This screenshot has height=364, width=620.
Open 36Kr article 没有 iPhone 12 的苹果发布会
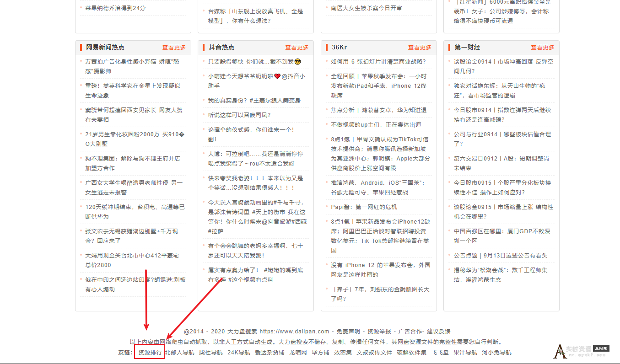[x=381, y=270]
